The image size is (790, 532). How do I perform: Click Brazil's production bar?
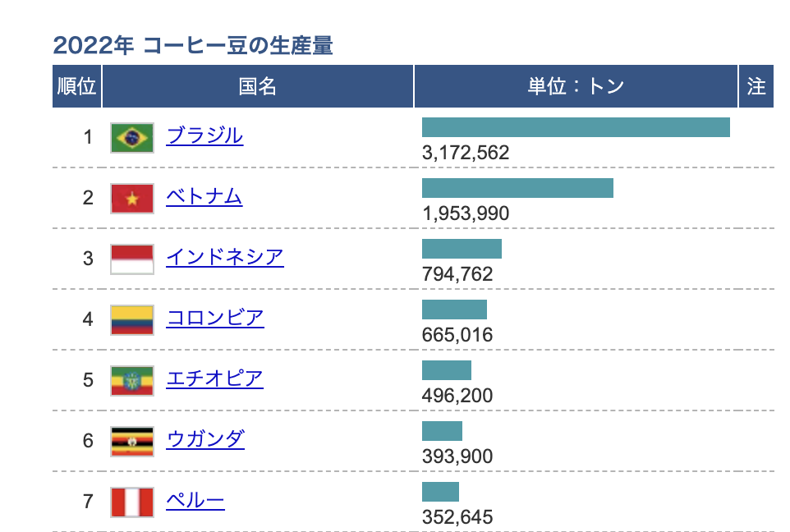pos(576,127)
